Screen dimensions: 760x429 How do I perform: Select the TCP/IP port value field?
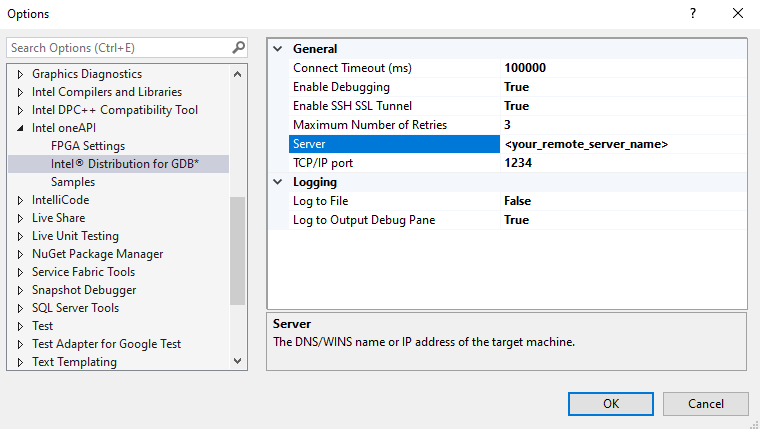pos(622,163)
